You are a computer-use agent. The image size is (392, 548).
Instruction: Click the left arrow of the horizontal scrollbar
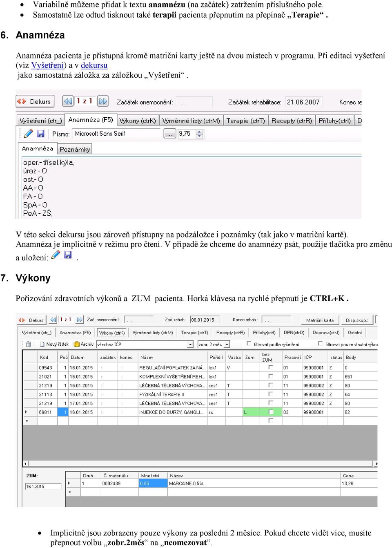pyautogui.click(x=26, y=464)
